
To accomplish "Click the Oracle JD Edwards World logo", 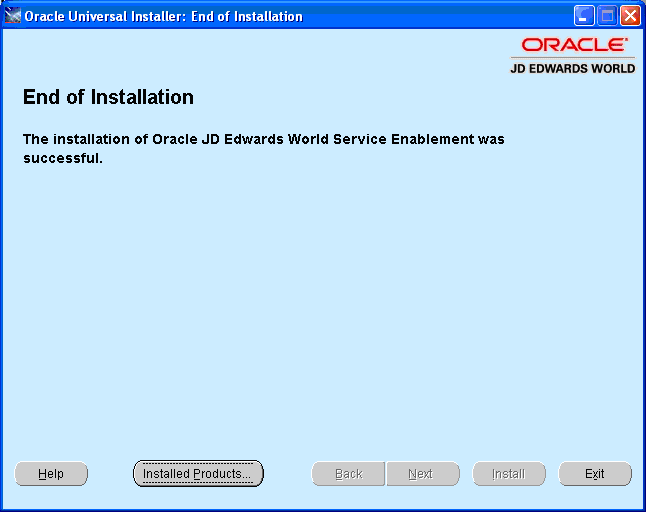I will coord(573,56).
